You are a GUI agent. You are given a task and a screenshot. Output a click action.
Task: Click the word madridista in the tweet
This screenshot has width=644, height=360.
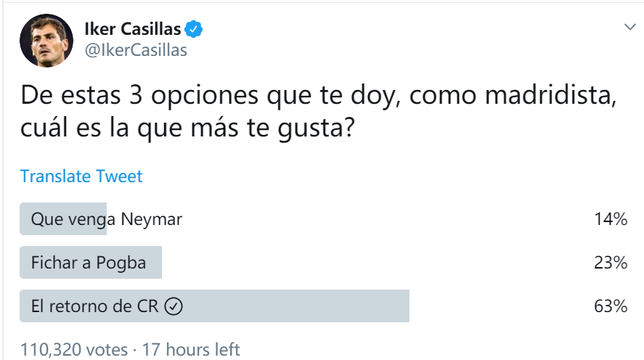tap(551, 95)
